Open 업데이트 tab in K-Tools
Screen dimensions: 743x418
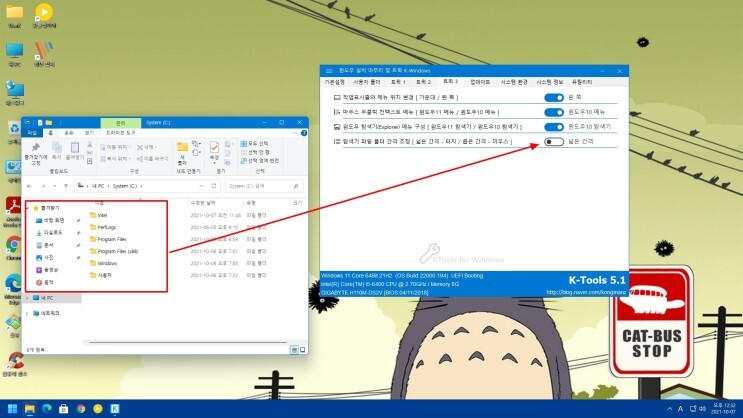(480, 82)
